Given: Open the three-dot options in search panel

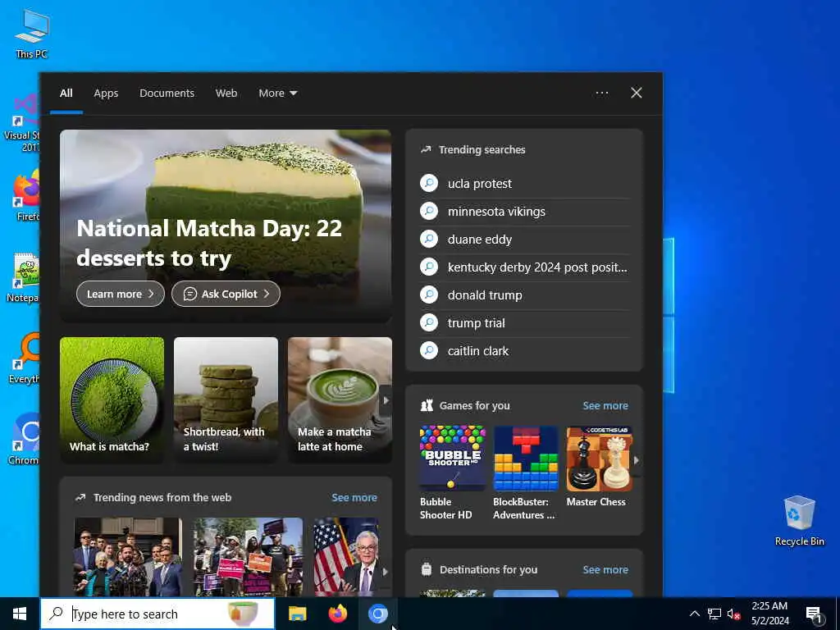Looking at the screenshot, I should click(601, 94).
